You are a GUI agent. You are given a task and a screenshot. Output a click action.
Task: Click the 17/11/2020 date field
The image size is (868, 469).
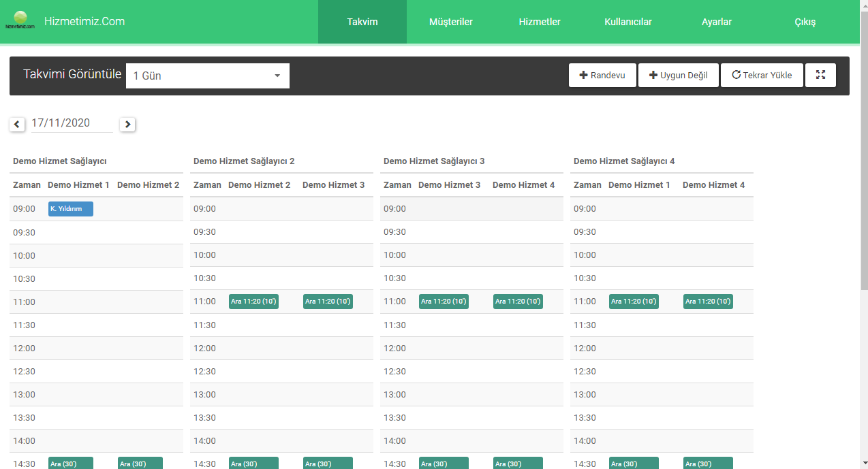[x=71, y=123]
